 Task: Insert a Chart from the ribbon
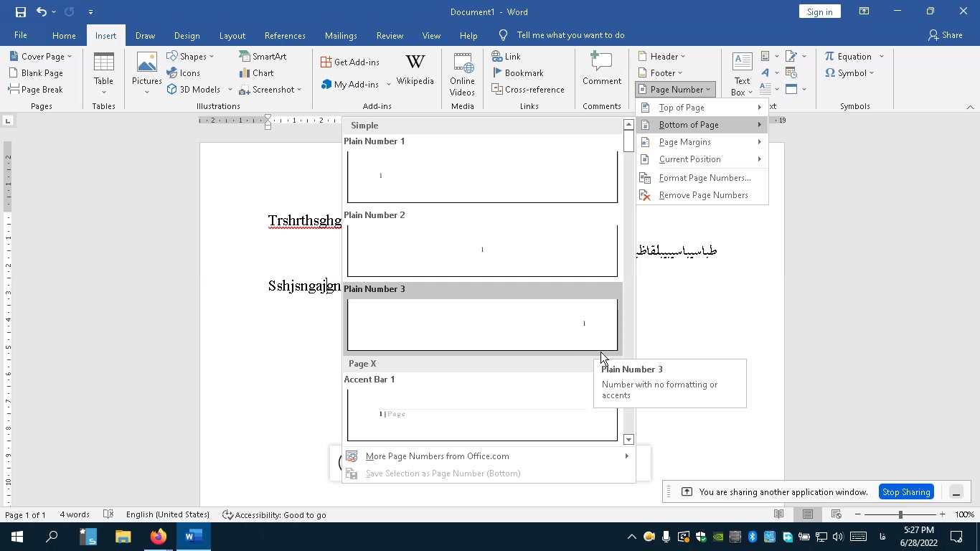[x=256, y=72]
